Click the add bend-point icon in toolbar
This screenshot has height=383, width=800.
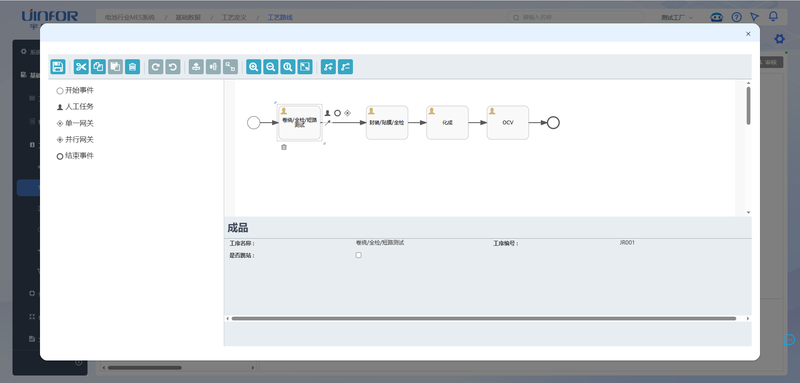[x=329, y=67]
